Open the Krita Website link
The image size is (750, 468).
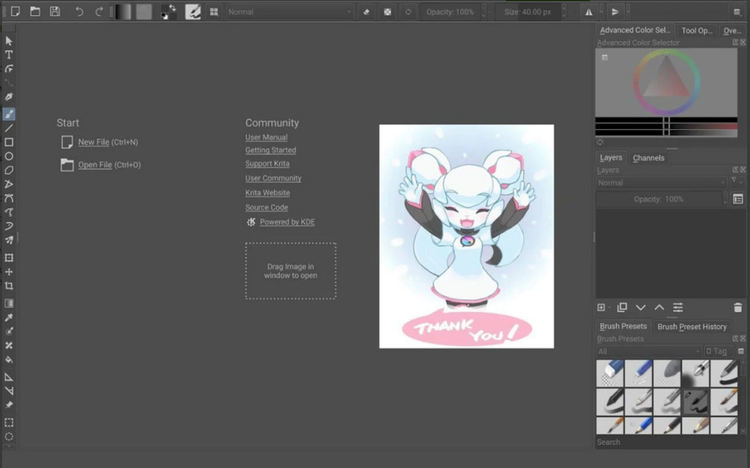pyautogui.click(x=267, y=193)
